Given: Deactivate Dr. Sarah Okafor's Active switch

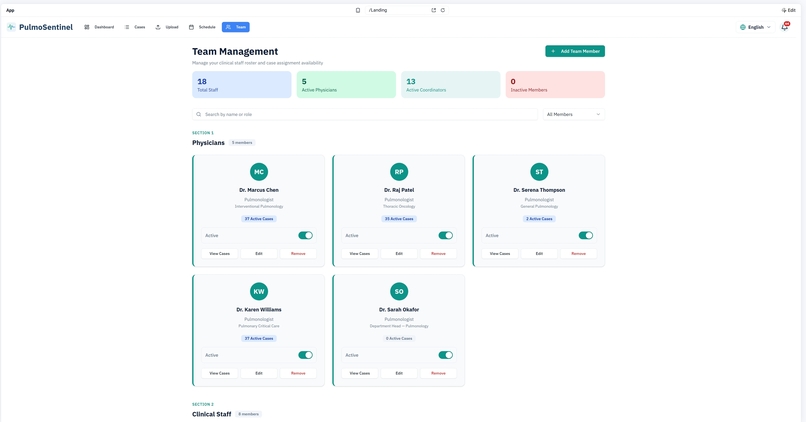Looking at the screenshot, I should tap(446, 355).
